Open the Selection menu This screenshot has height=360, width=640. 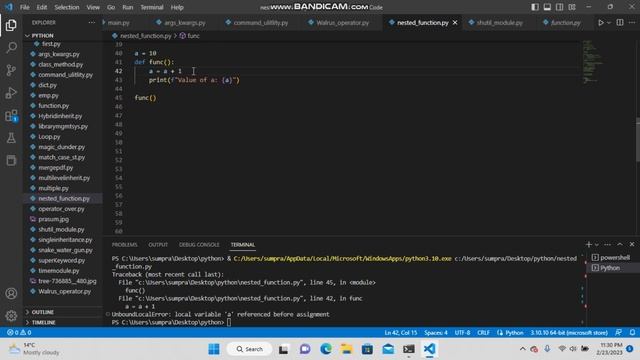[67, 7]
